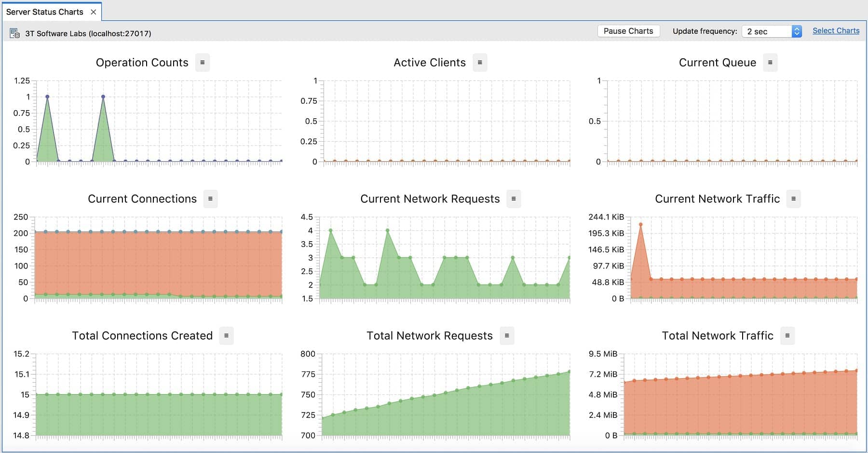This screenshot has width=868, height=453.
Task: Click the Active Clients chart title
Action: (430, 63)
